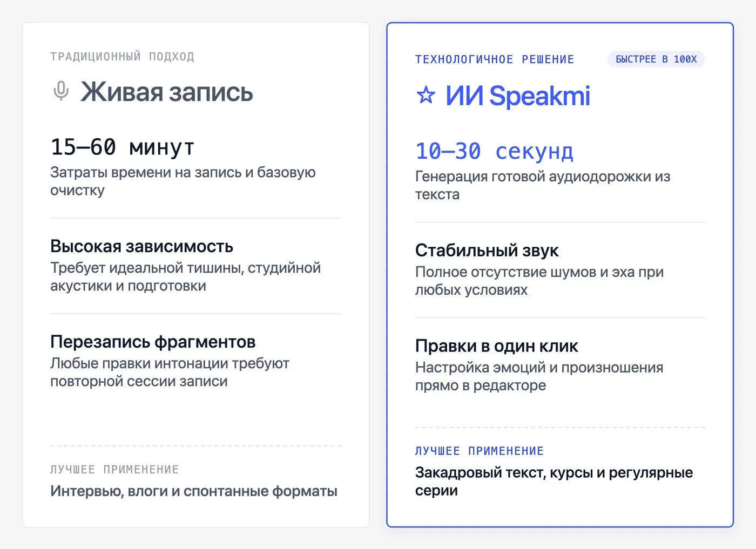Click text Настройка эмоций и произношения
756x549 pixels.
click(539, 368)
